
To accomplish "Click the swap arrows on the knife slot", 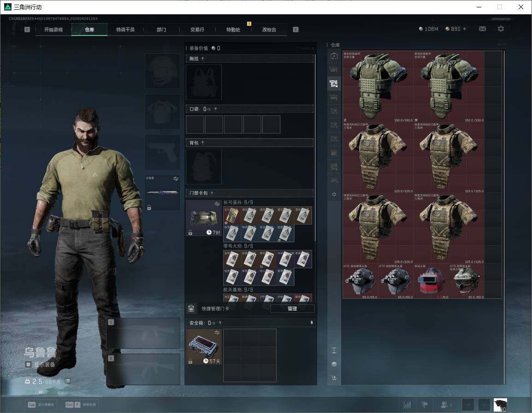I will tap(176, 178).
